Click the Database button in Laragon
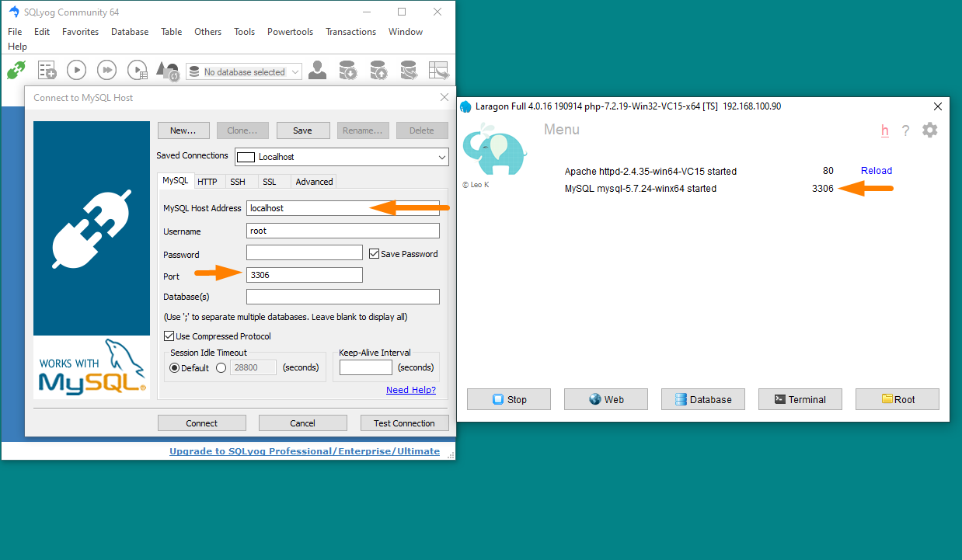The width and height of the screenshot is (962, 560). (703, 399)
